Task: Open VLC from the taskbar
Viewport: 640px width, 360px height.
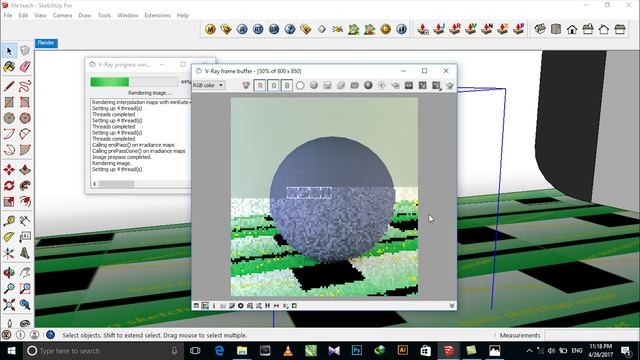Action: pyautogui.click(x=288, y=351)
